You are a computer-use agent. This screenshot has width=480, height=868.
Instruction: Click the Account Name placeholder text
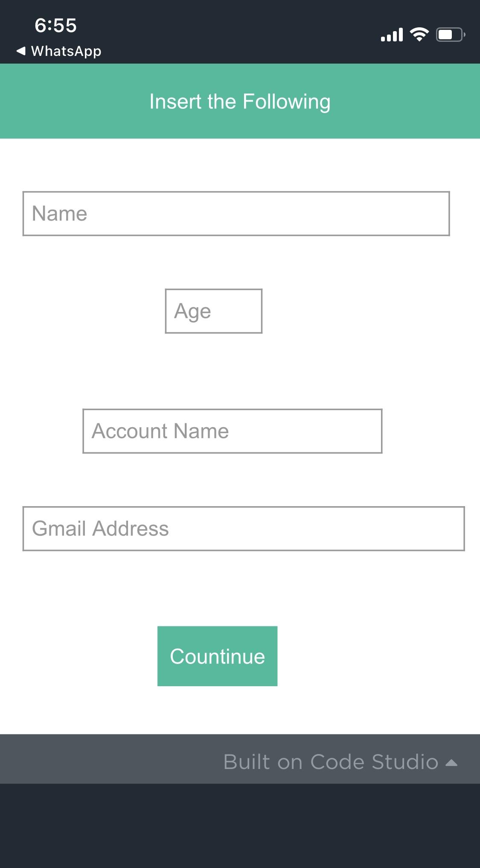[160, 431]
